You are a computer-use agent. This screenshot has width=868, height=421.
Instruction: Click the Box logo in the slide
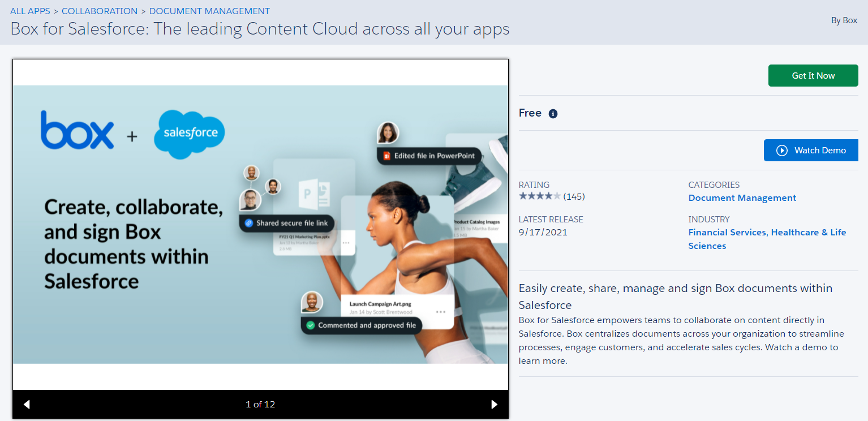tap(77, 130)
